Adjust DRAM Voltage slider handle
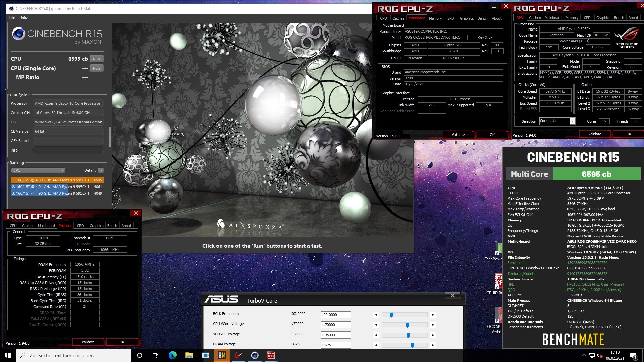The height and width of the screenshot is (362, 644). pos(412,345)
